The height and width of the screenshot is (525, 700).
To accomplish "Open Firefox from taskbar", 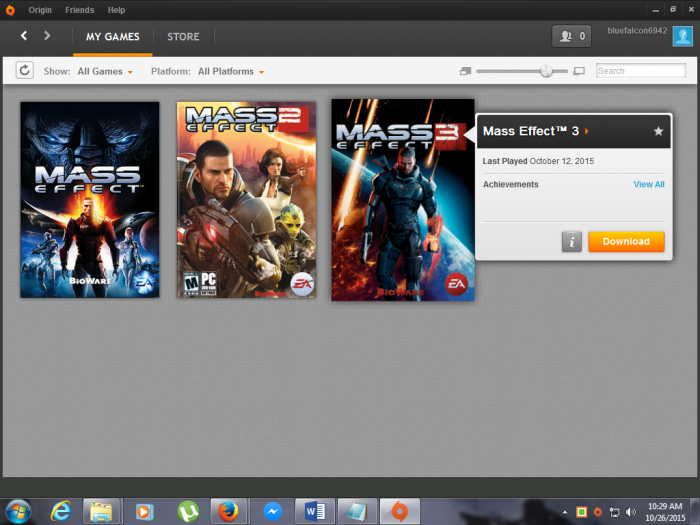I will (x=229, y=512).
